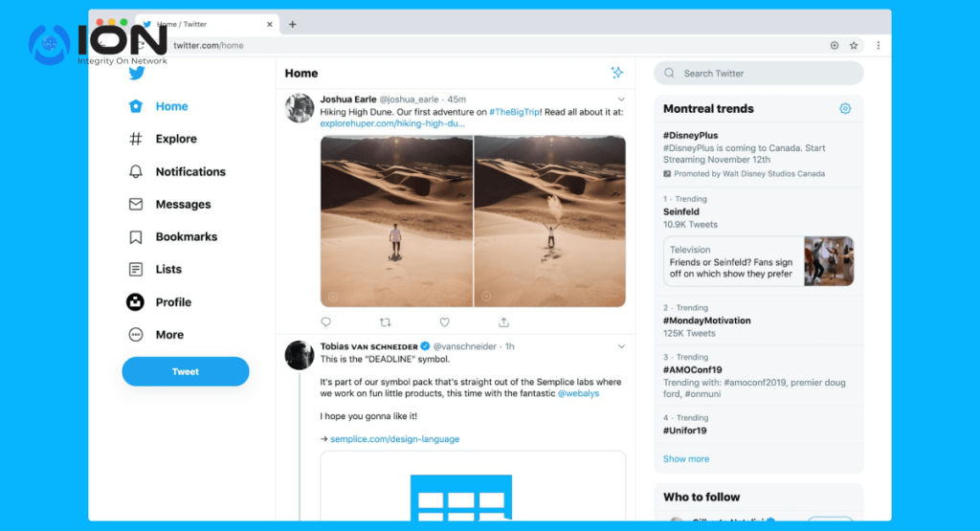Bookmark this page with star icon
This screenshot has height=531, width=980.
(854, 45)
